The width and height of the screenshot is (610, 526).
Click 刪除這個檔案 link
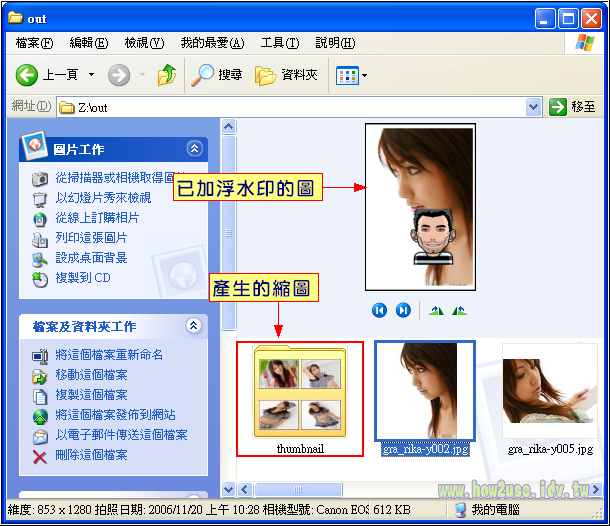point(91,455)
